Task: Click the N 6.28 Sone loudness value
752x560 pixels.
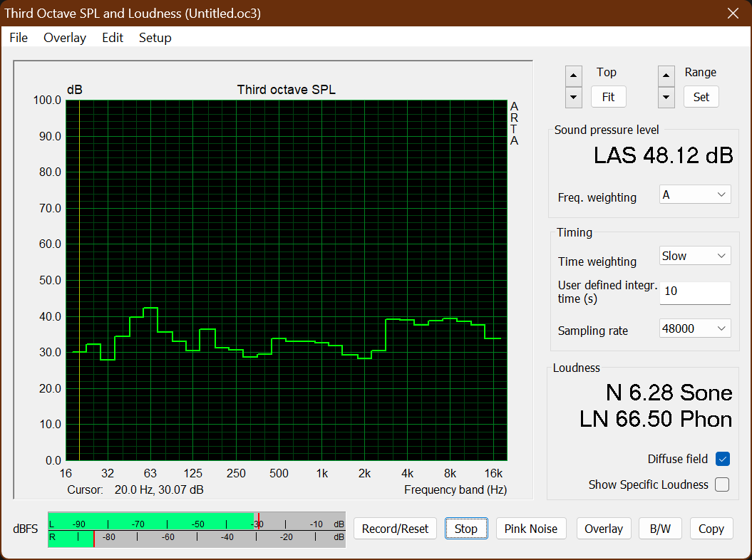Action: pyautogui.click(x=669, y=393)
